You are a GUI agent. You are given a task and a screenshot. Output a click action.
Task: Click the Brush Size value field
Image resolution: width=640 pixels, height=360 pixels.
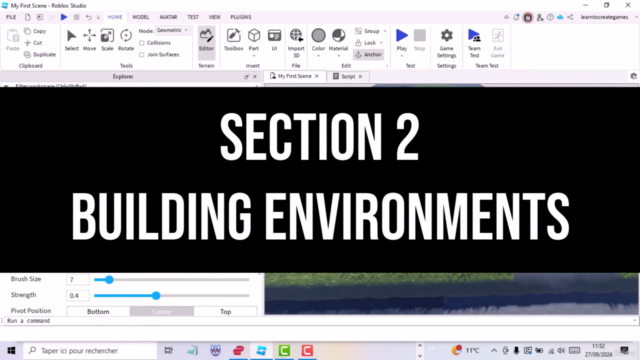click(78, 280)
